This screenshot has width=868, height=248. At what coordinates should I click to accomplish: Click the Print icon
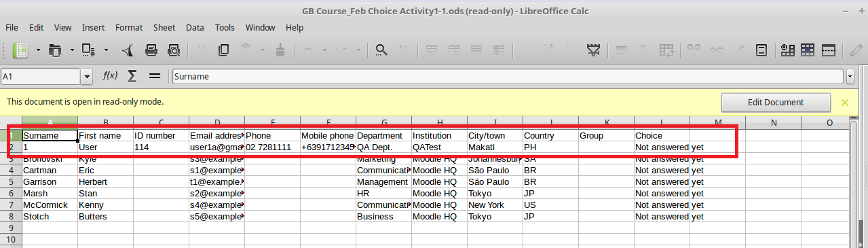point(151,50)
